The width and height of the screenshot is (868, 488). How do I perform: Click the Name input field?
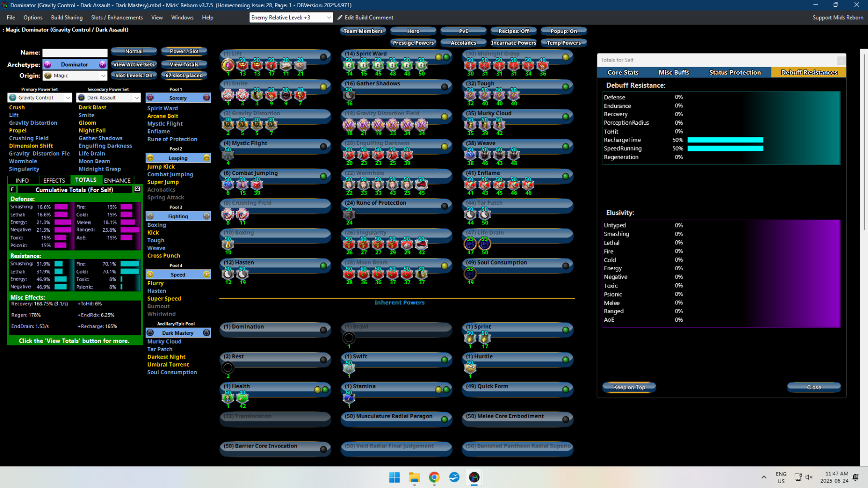(75, 53)
